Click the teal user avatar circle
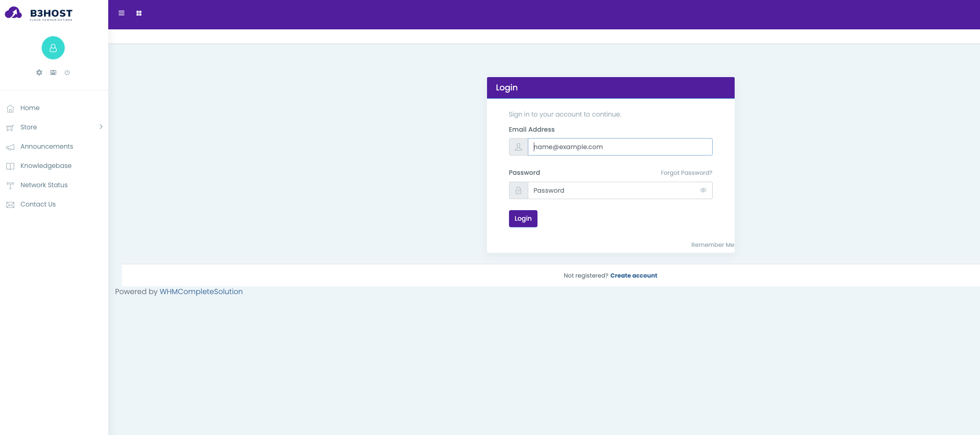Viewport: 980px width, 435px height. [53, 48]
